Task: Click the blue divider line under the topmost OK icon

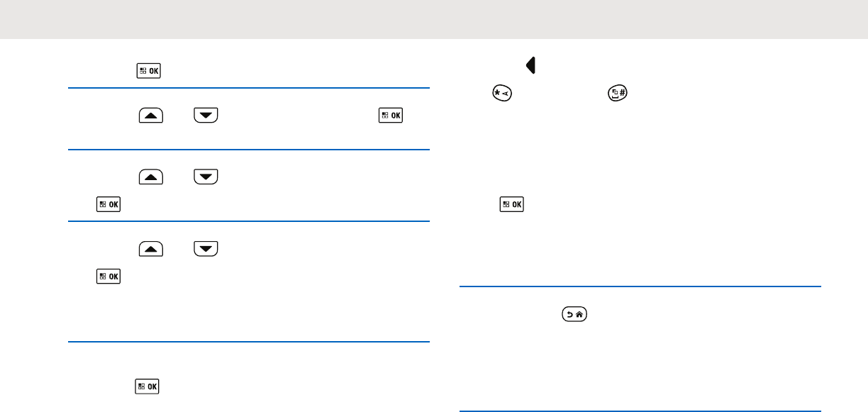Action: coord(249,88)
